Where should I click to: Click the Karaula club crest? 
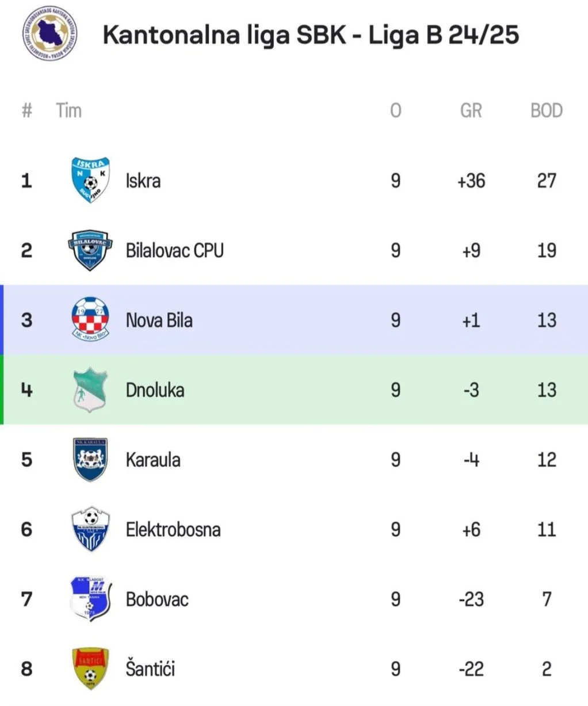click(90, 460)
